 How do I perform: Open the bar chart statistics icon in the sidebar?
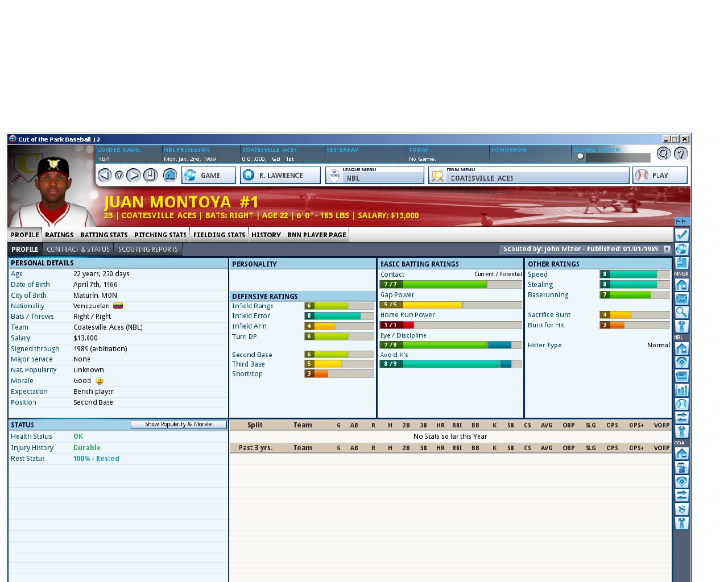pyautogui.click(x=681, y=390)
